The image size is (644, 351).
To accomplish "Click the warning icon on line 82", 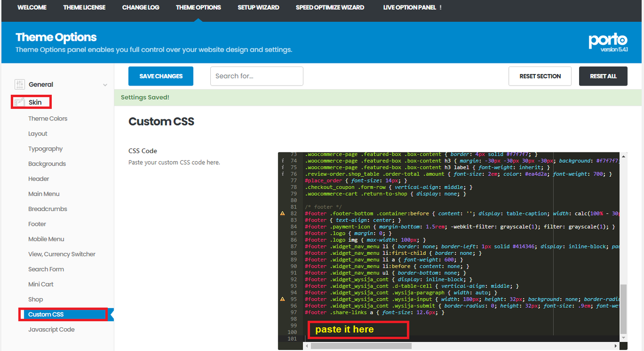I will pos(283,214).
